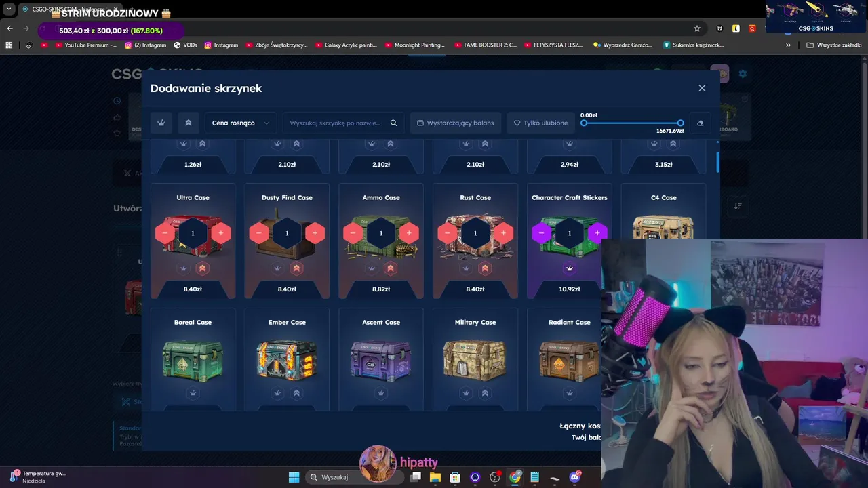Click the red chevron icon under Dusty Find Case

[296, 268]
